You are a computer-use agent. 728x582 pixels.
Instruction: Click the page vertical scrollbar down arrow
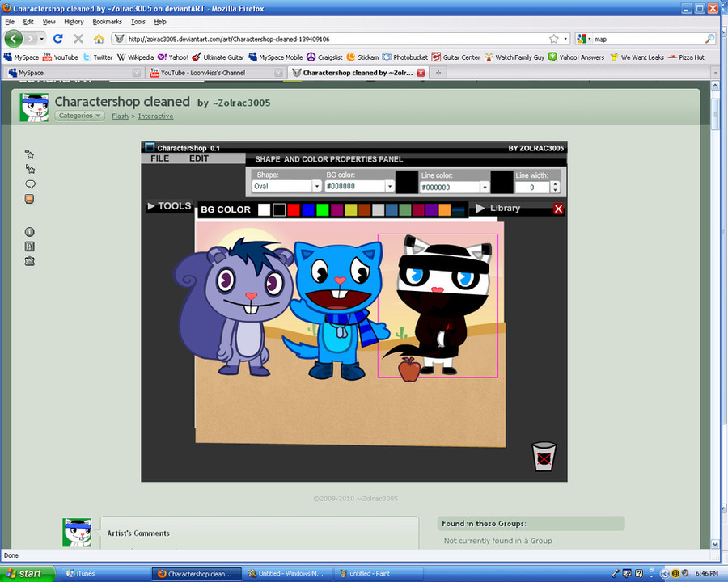716,544
